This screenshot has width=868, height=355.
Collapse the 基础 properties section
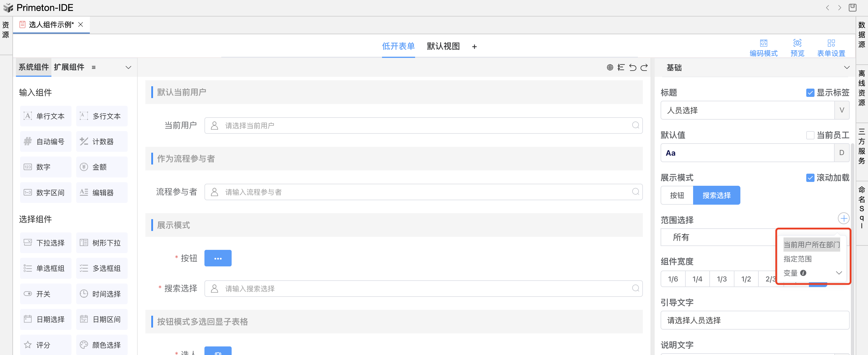coord(846,67)
